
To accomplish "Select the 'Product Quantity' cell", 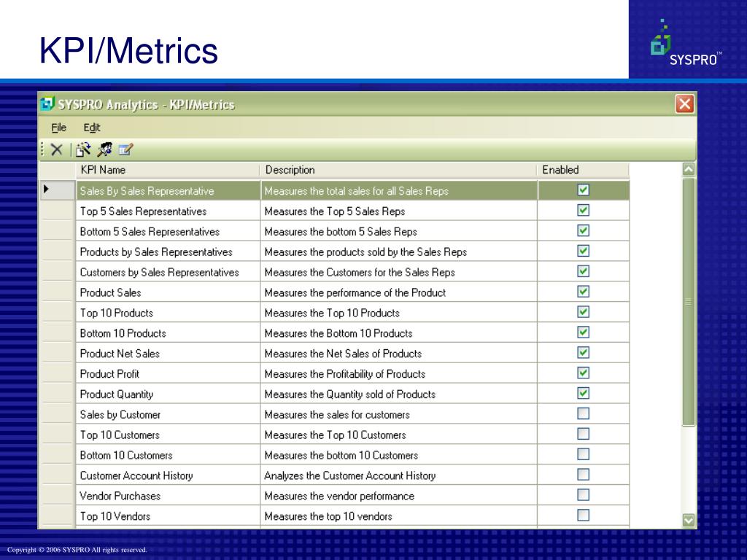I will (x=169, y=394).
